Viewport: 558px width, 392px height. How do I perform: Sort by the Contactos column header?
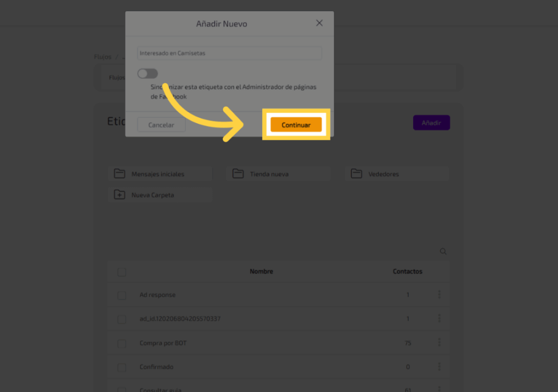coord(408,272)
